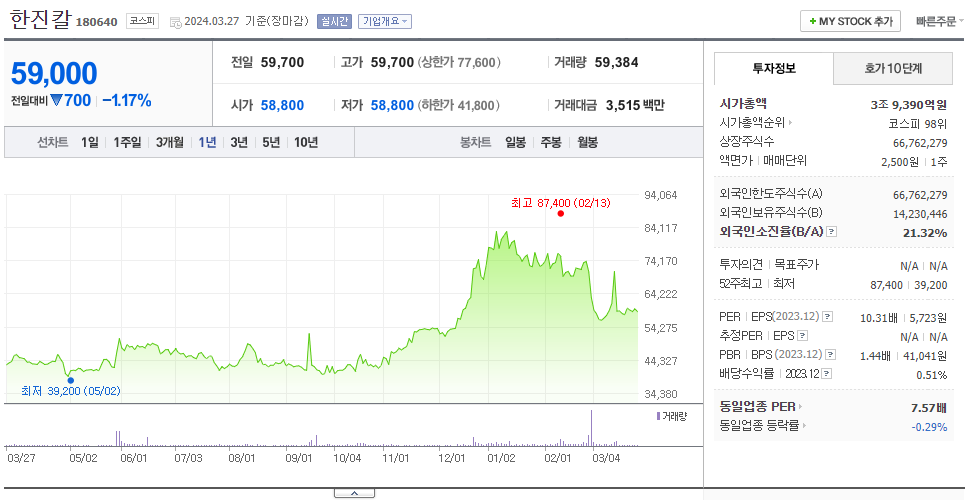
Task: Click the stock code 180640
Action: point(96,22)
